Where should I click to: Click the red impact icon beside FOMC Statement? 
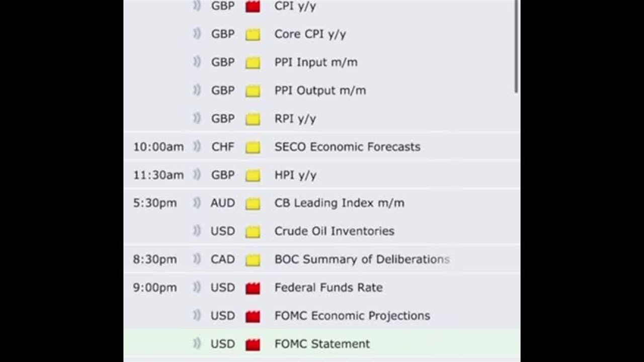pos(253,344)
